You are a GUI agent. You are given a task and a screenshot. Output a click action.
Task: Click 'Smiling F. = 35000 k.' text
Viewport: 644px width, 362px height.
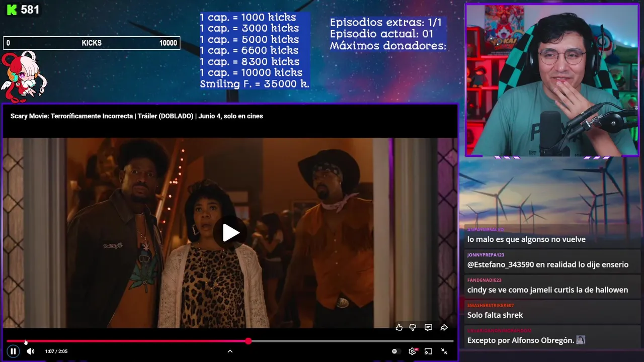[255, 84]
